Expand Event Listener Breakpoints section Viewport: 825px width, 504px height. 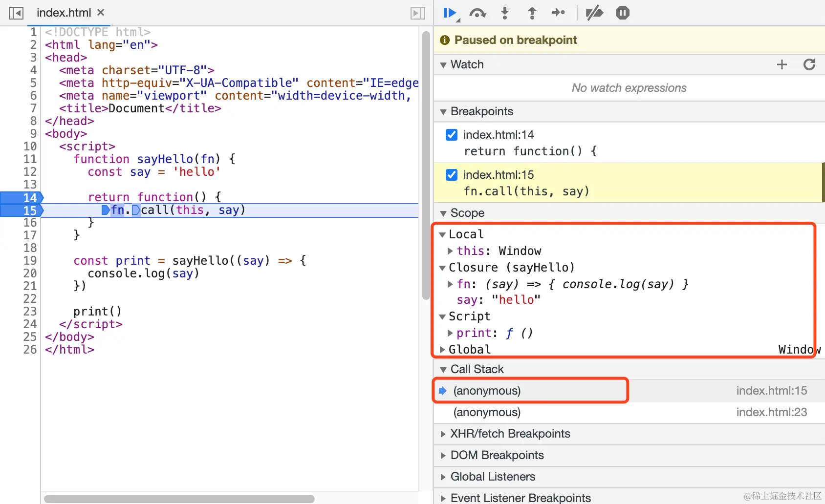(x=443, y=498)
